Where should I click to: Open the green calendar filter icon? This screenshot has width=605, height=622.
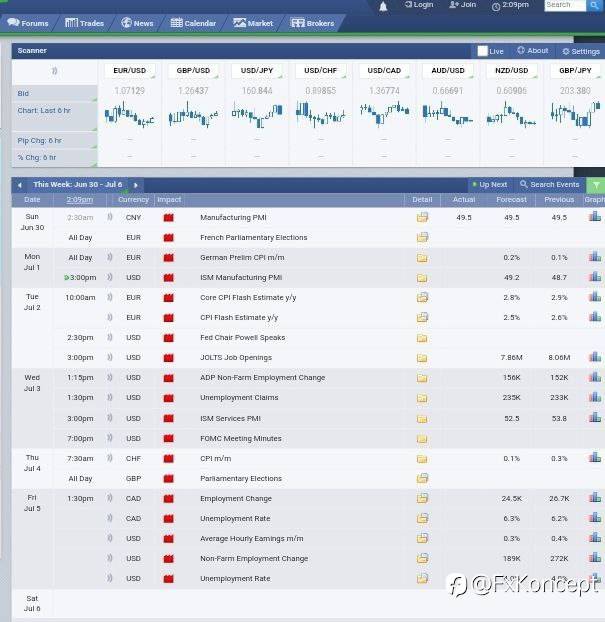[596, 185]
